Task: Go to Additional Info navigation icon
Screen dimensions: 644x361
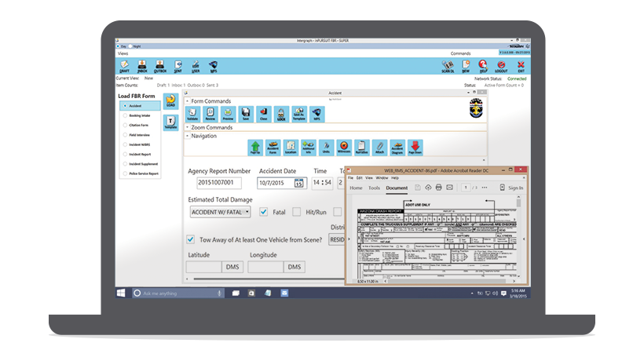Action: tap(309, 148)
